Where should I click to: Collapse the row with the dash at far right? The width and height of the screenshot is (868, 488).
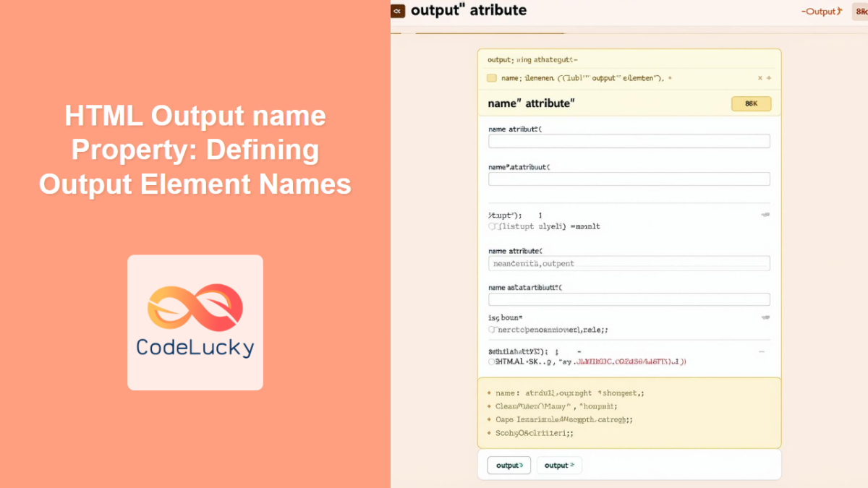(761, 351)
